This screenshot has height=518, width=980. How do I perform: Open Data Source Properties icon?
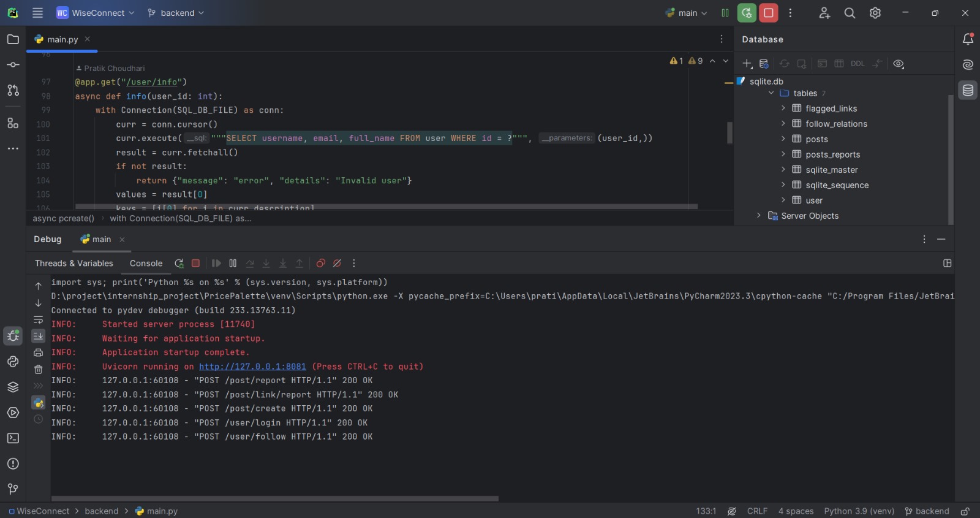pos(764,63)
